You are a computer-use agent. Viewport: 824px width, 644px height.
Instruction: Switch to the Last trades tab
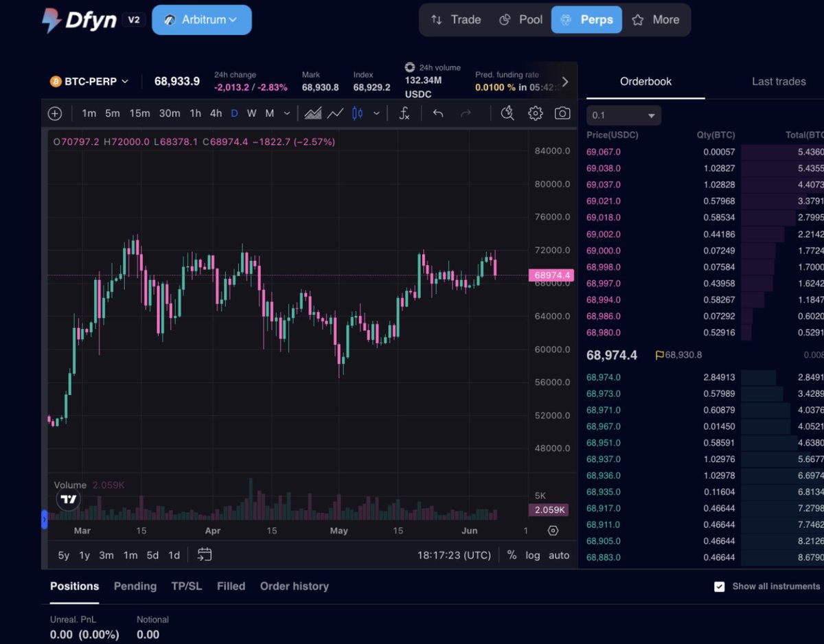click(779, 81)
